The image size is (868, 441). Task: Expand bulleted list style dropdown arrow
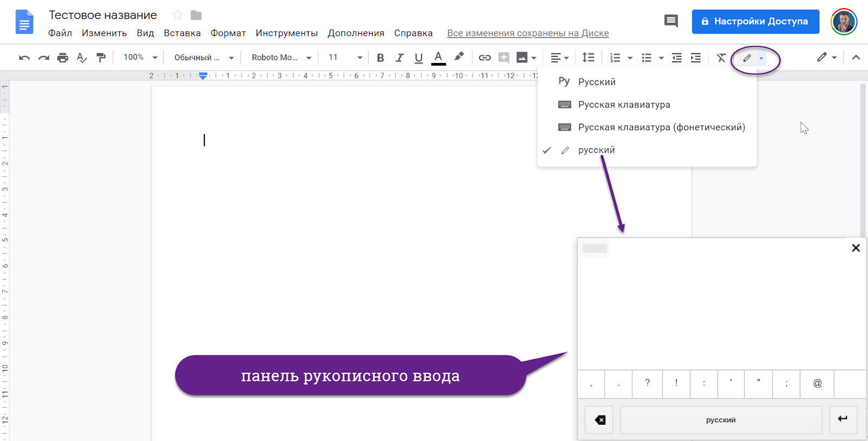(661, 58)
